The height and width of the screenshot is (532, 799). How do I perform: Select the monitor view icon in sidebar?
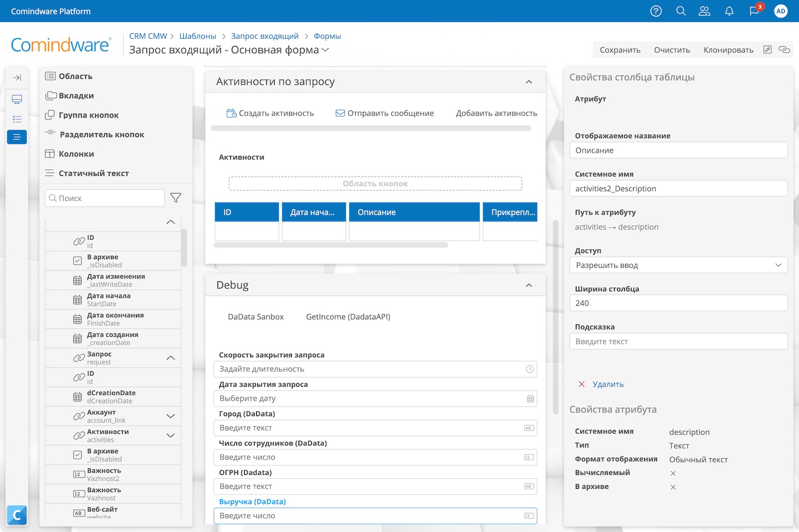pyautogui.click(x=17, y=99)
